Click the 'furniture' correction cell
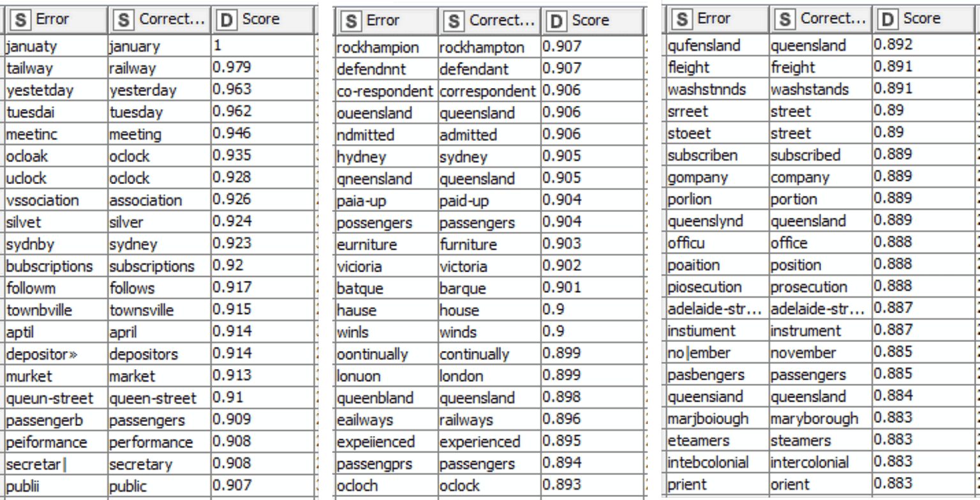The width and height of the screenshot is (980, 500). tap(489, 245)
